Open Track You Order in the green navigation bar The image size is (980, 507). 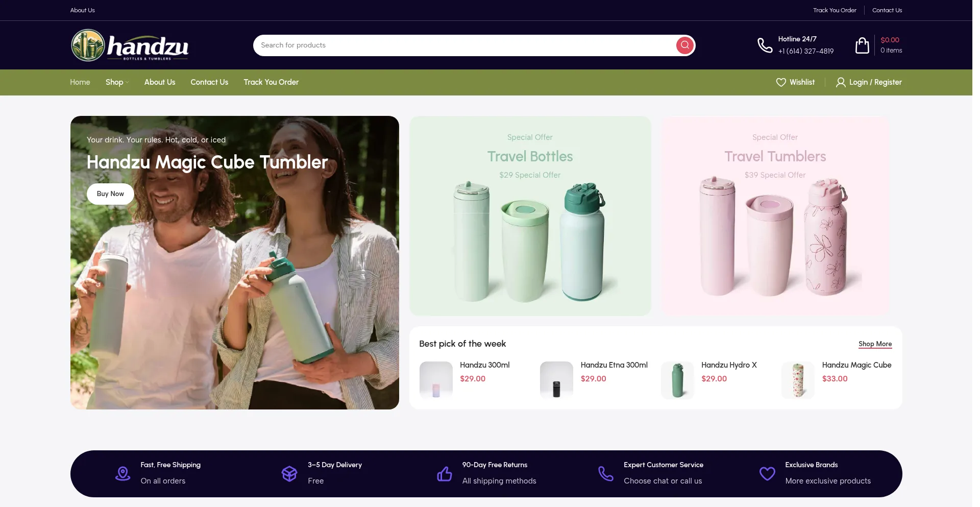tap(271, 82)
